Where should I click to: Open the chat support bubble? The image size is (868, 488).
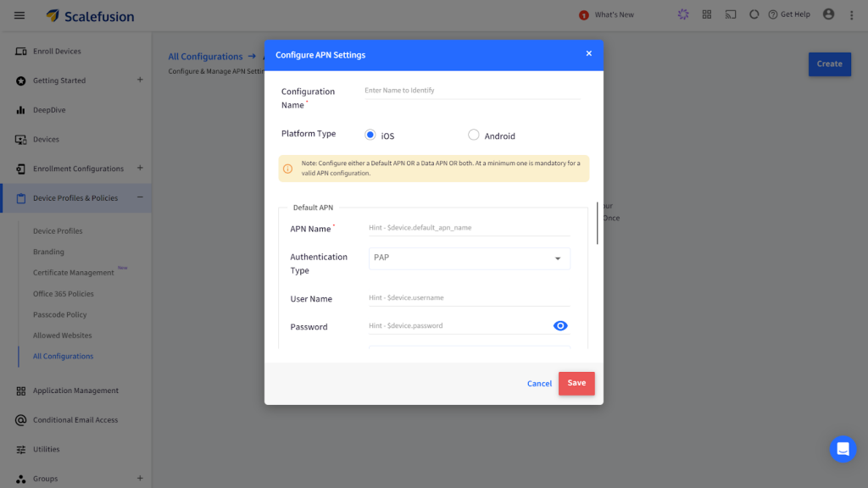pyautogui.click(x=843, y=449)
